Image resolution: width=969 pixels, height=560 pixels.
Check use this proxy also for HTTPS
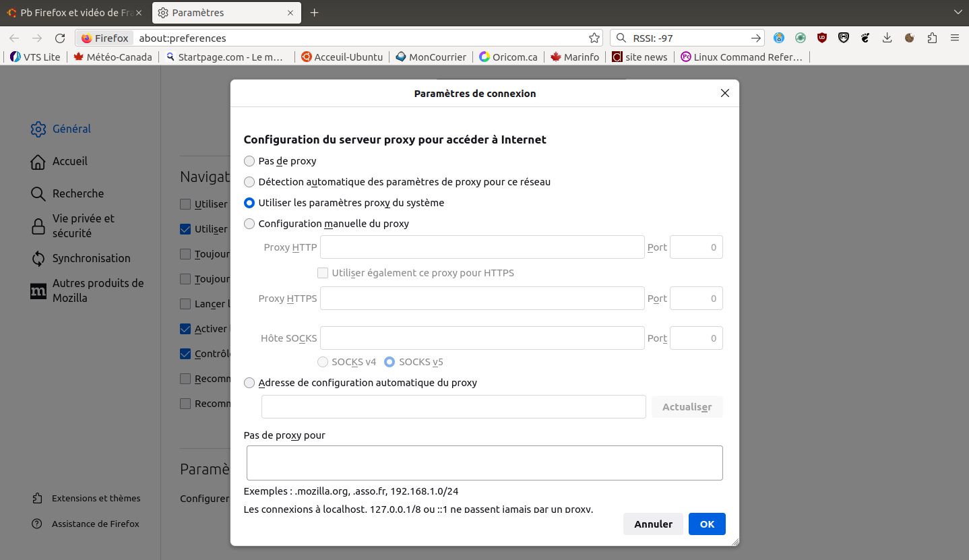pyautogui.click(x=323, y=273)
